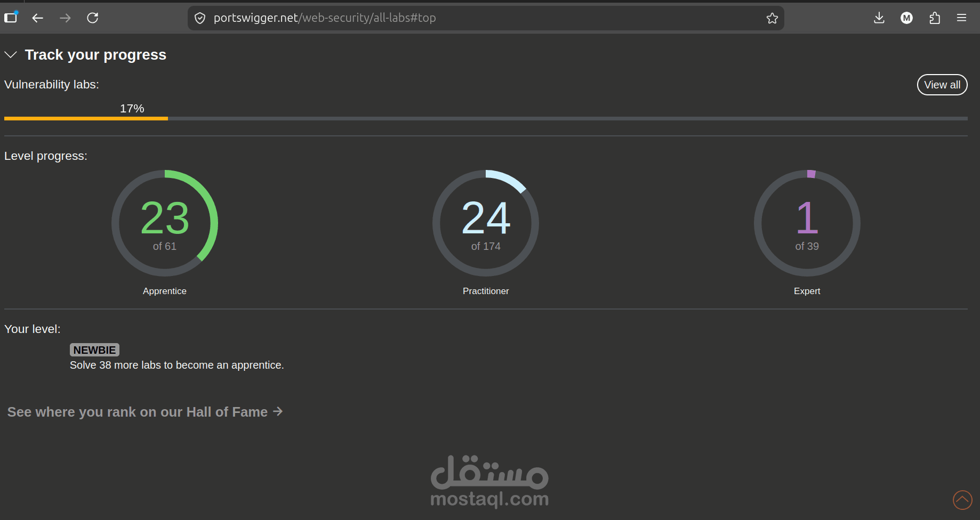This screenshot has width=980, height=520.
Task: Collapse the Track your progress section
Action: coord(11,55)
